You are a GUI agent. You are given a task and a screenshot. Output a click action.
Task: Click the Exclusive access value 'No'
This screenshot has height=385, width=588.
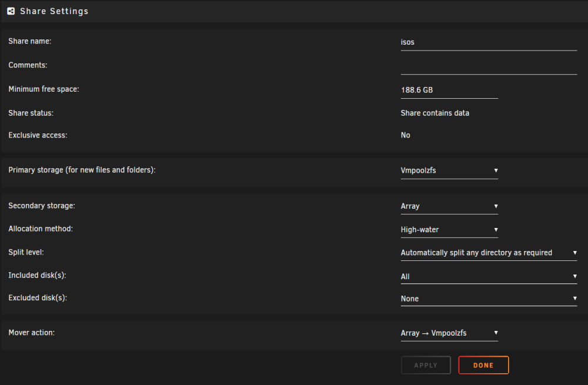pos(405,135)
